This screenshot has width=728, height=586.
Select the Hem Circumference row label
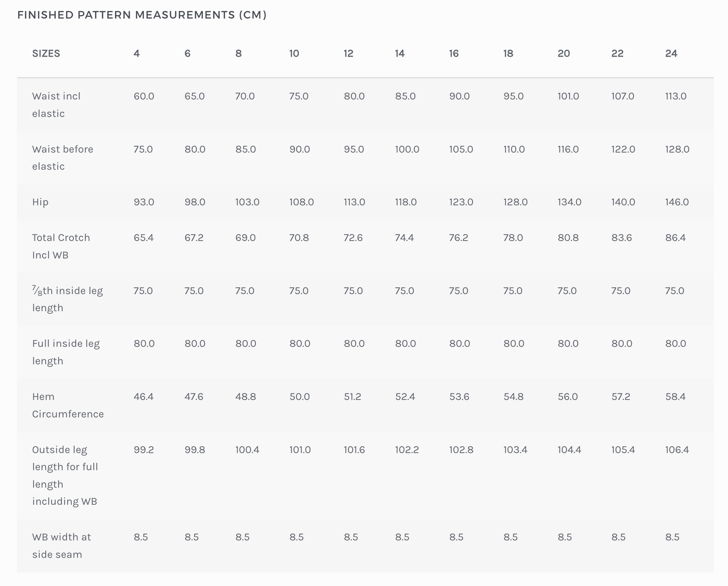[x=68, y=405]
